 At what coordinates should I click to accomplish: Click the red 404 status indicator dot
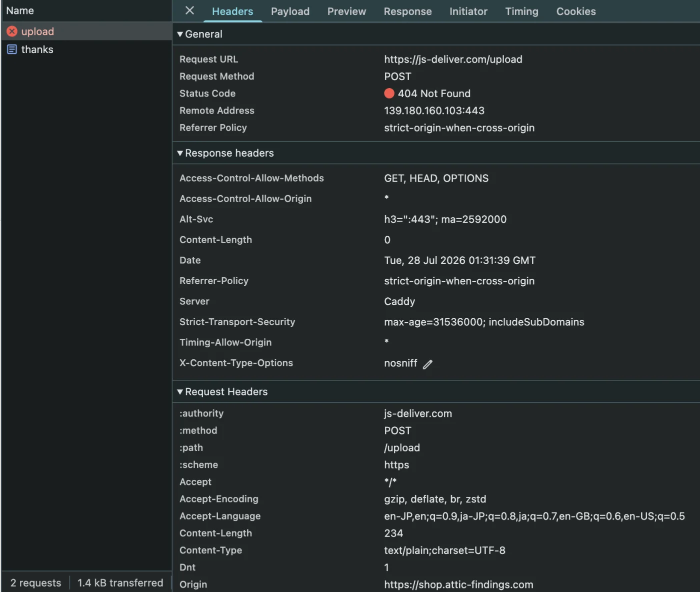(x=389, y=94)
